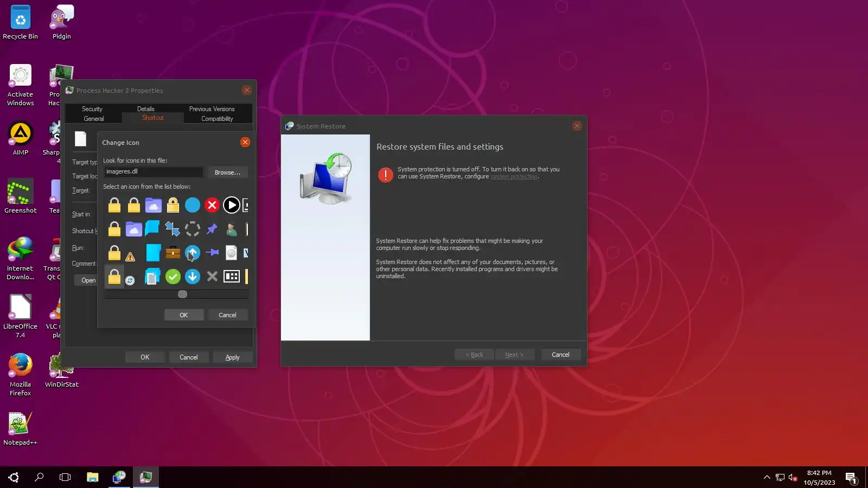Click the icon list horizontal scrollbar thumb

(x=183, y=294)
